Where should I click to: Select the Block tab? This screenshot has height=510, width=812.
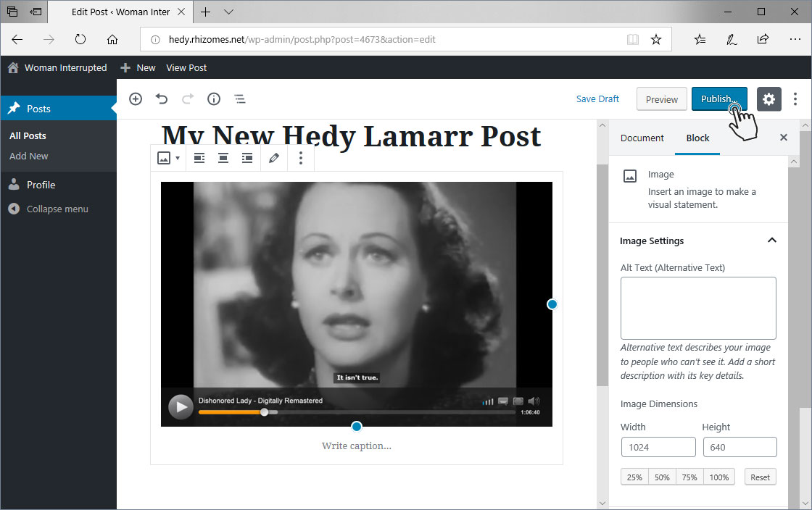click(x=697, y=138)
